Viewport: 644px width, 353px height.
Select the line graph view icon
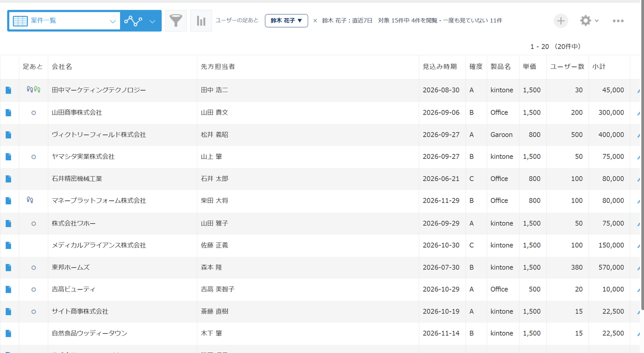[x=133, y=21]
